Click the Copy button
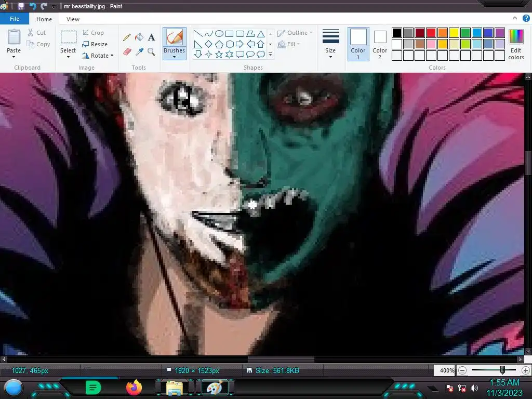Viewport: 532px width, 399px height. (x=38, y=44)
